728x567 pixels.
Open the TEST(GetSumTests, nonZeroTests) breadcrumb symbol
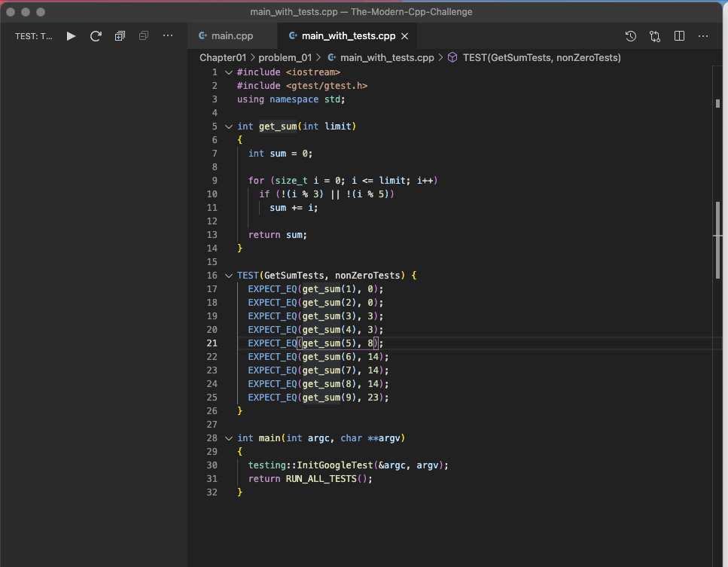[541, 57]
